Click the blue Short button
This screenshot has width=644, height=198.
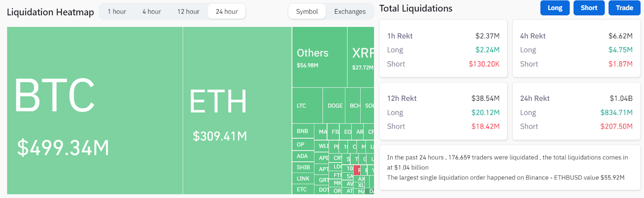pos(589,8)
